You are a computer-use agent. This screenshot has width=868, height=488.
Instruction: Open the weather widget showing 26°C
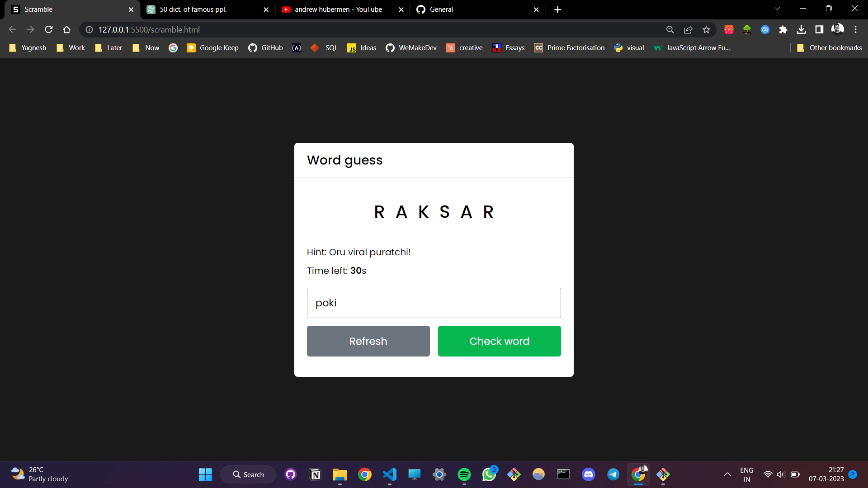click(36, 474)
